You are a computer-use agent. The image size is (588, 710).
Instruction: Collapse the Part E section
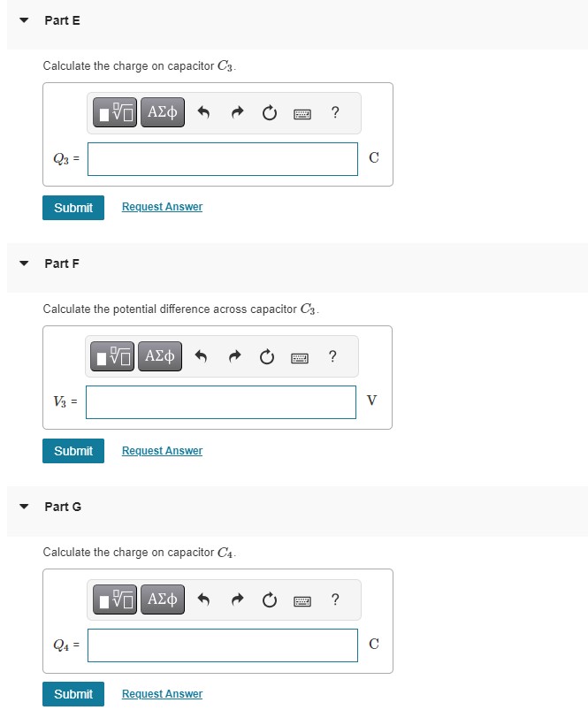pyautogui.click(x=24, y=20)
